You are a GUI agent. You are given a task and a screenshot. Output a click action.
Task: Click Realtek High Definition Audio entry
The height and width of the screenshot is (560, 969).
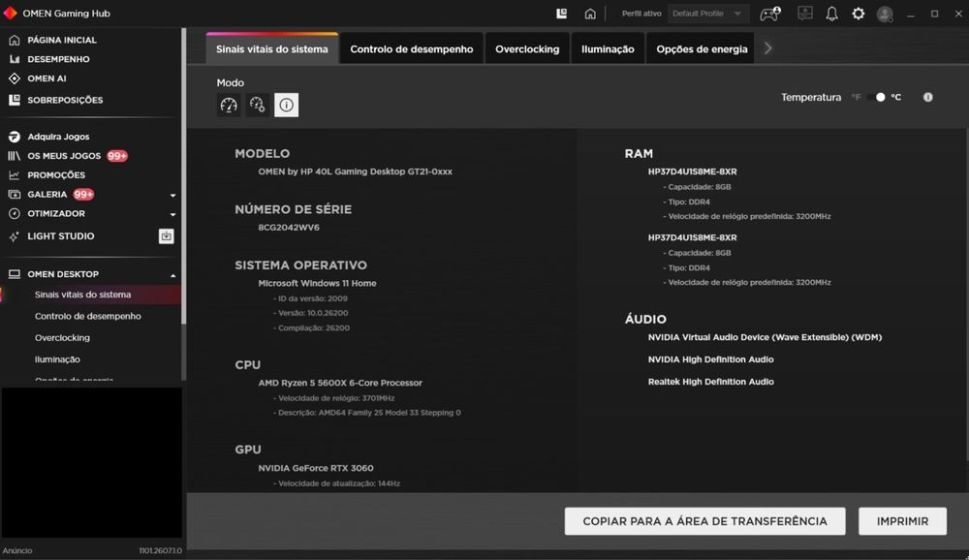click(x=710, y=382)
